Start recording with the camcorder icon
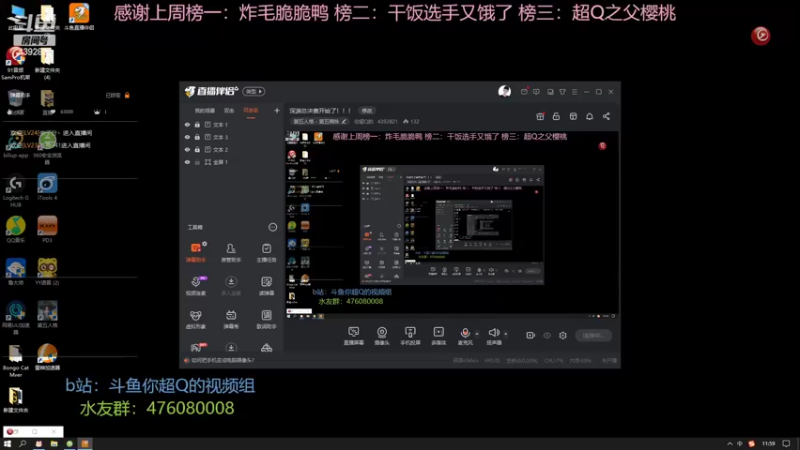The width and height of the screenshot is (800, 450). coord(531,335)
